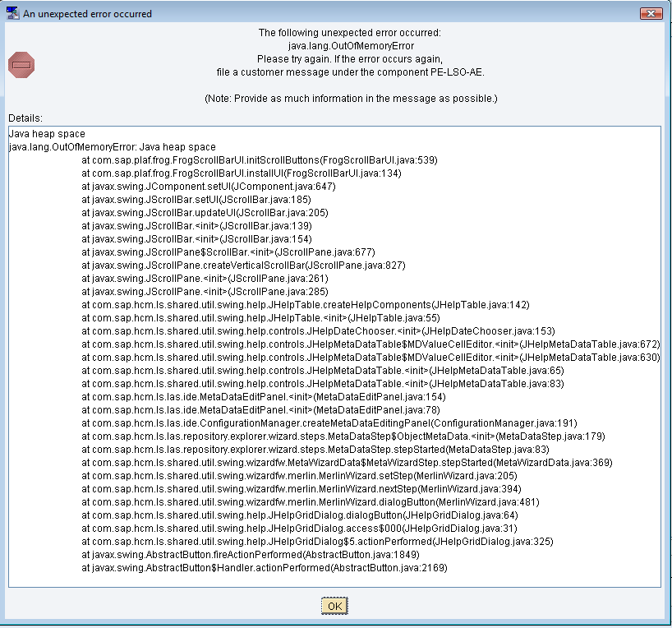The height and width of the screenshot is (628, 672).
Task: Click the JScrollPane.java:285 stack line
Action: [x=205, y=292]
